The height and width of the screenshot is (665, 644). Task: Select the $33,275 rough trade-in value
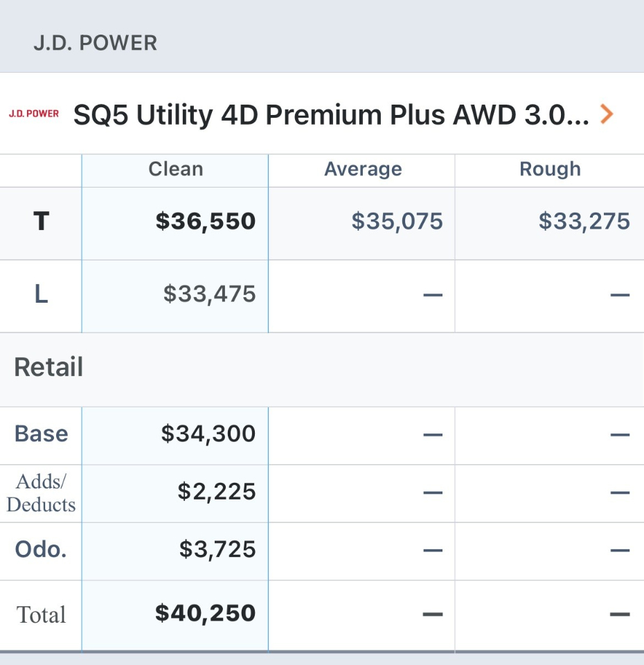point(584,222)
